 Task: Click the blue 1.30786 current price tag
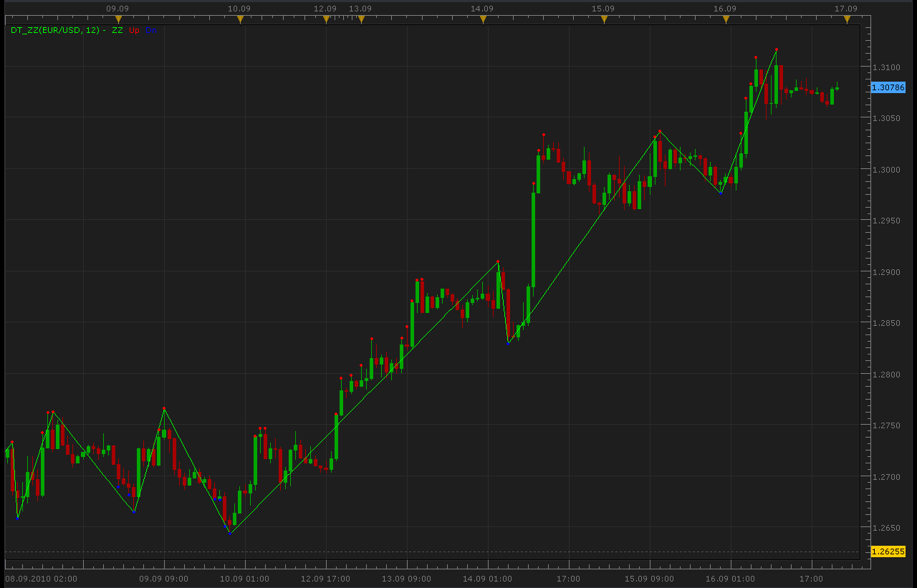pos(888,87)
